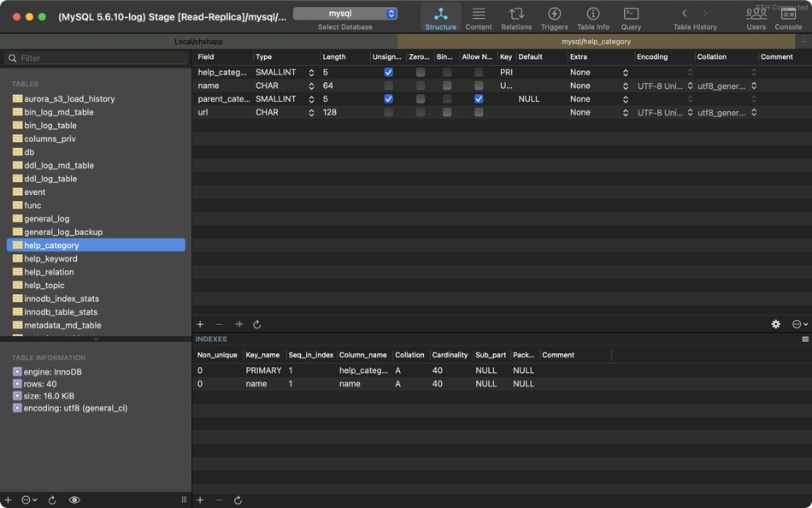This screenshot has width=812, height=508.
Task: Add a new index
Action: tap(200, 500)
